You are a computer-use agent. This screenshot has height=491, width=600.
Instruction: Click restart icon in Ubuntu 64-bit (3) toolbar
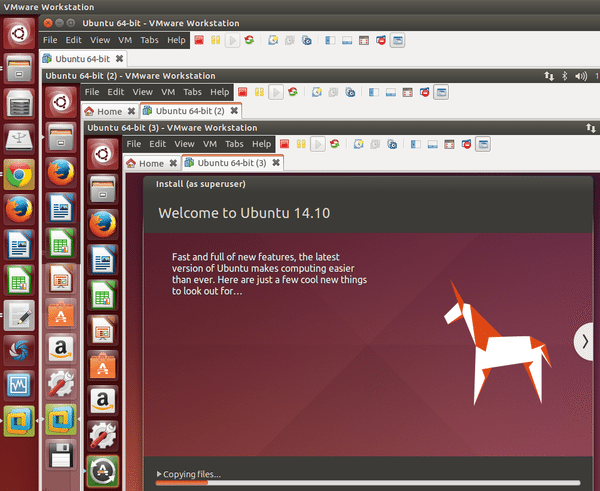click(335, 144)
